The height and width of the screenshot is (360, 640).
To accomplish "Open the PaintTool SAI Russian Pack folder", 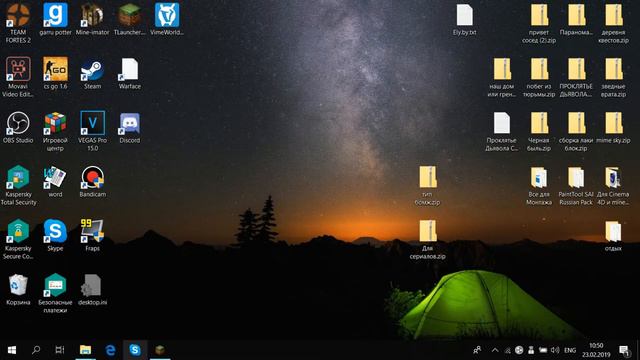I will click(x=576, y=177).
